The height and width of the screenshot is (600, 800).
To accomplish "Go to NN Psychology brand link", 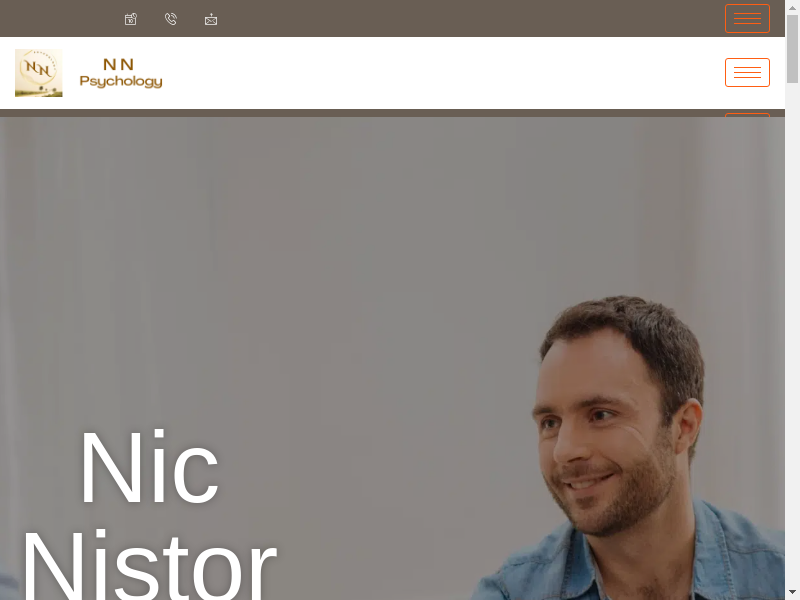I will pos(121,73).
